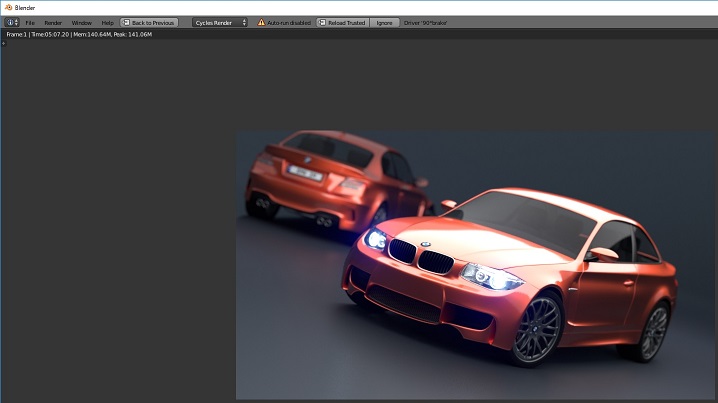
Task: Click the render stats line Frame:1 Time:05:07.20
Action: coord(79,34)
